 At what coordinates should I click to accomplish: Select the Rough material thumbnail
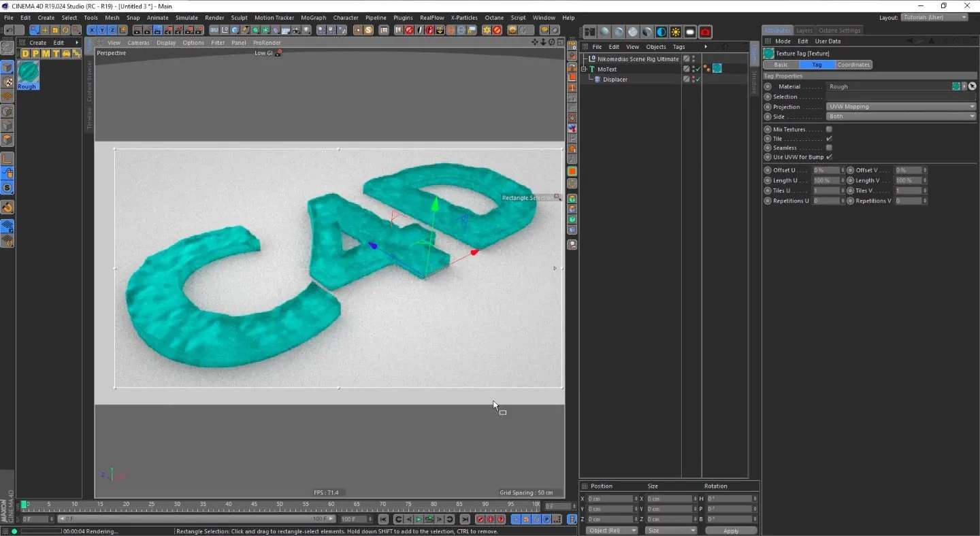pos(28,71)
